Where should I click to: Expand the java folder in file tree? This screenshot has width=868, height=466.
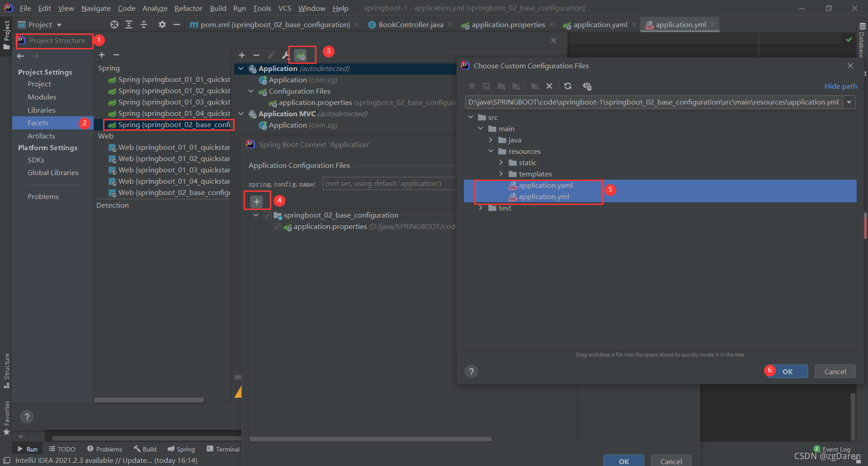491,140
